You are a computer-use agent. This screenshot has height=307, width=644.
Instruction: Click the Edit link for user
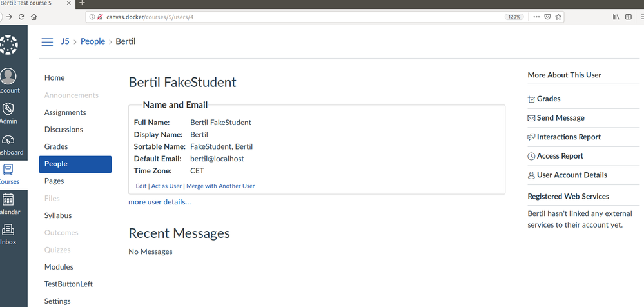(141, 186)
